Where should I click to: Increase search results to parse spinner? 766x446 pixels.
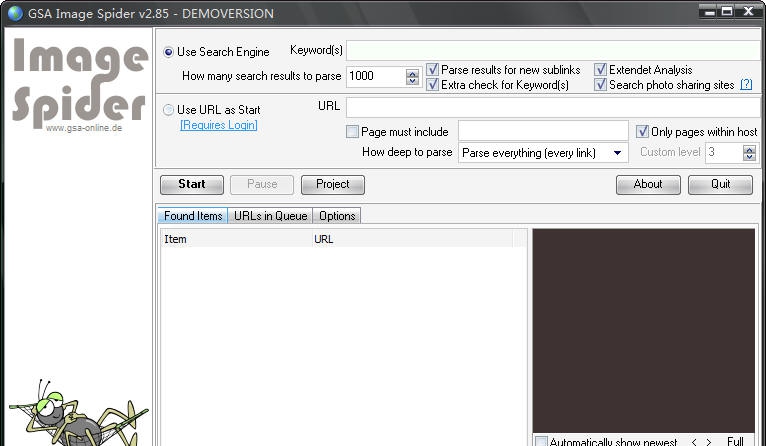tap(412, 72)
